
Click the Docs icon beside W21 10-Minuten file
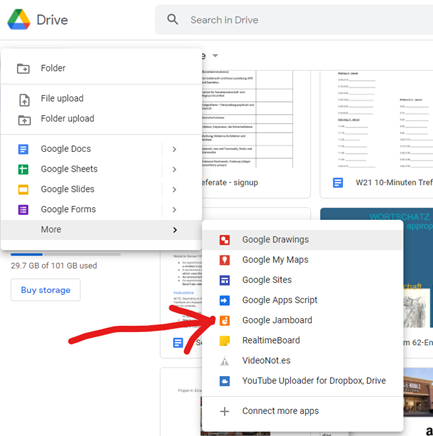point(338,183)
